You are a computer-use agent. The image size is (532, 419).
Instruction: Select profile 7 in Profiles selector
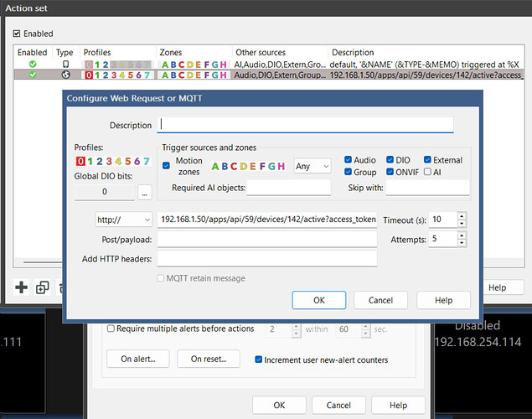click(147, 162)
